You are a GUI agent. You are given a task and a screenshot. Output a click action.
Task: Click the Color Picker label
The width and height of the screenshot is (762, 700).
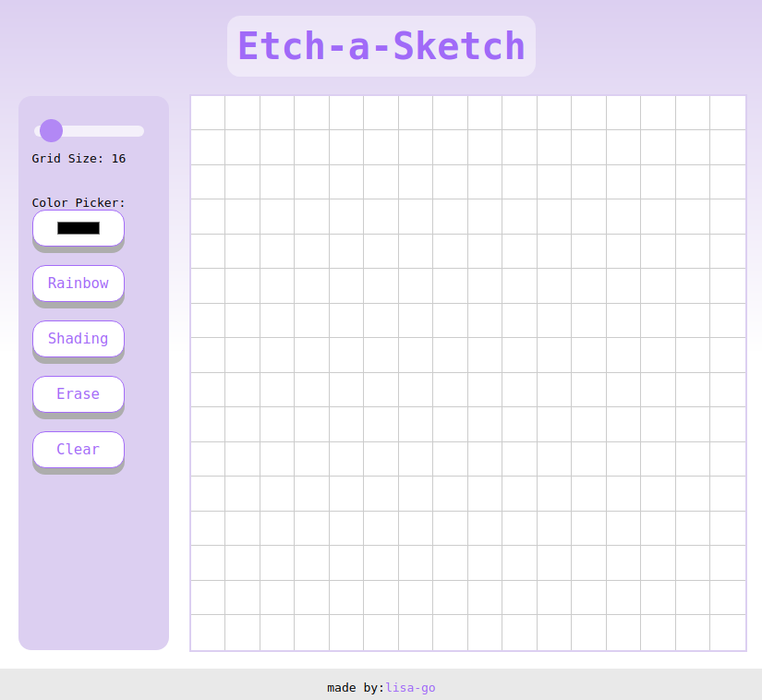pyautogui.click(x=78, y=202)
